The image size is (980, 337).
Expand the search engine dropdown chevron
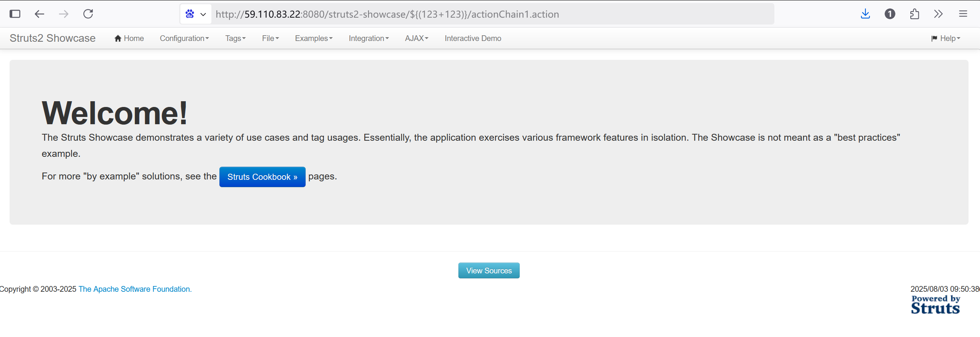tap(203, 15)
